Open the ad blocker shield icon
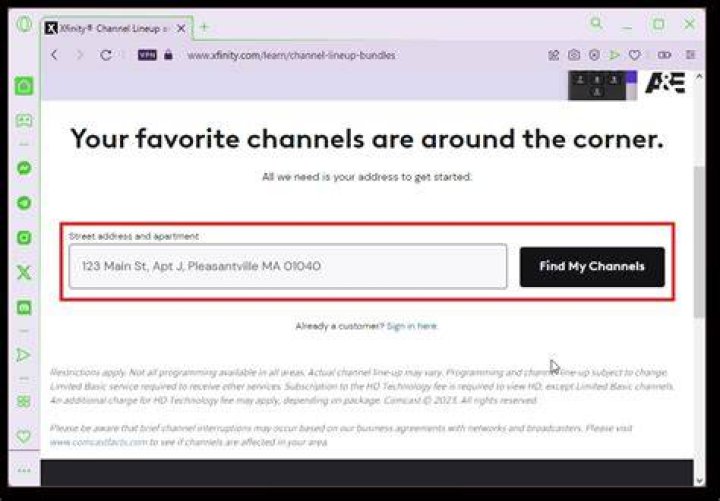 [x=594, y=55]
